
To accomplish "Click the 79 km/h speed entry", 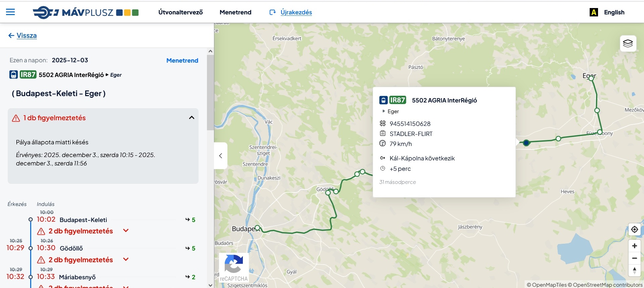I will [x=400, y=144].
